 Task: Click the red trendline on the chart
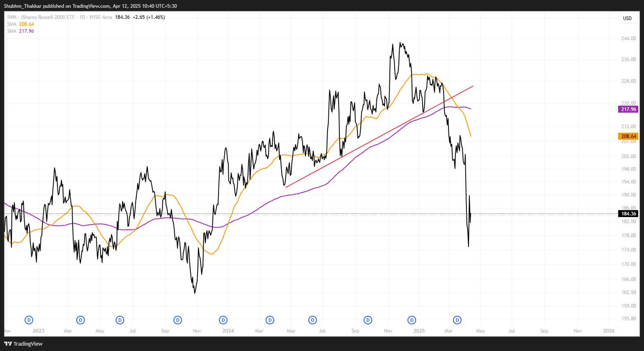pyautogui.click(x=379, y=137)
